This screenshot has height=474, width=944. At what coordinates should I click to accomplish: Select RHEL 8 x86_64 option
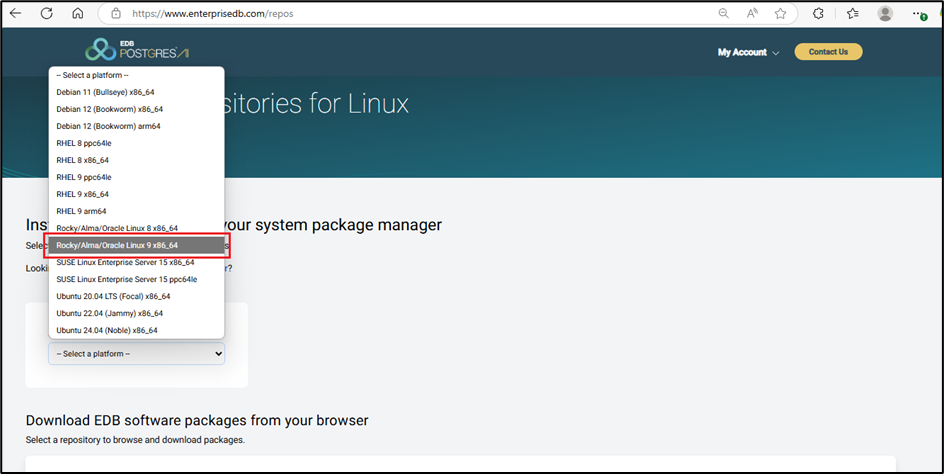(x=137, y=160)
